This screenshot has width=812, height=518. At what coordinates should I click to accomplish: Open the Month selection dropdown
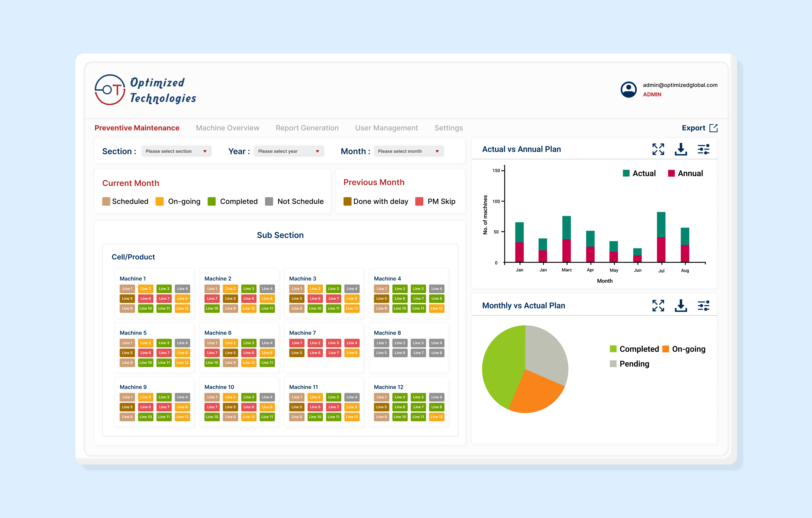point(408,151)
